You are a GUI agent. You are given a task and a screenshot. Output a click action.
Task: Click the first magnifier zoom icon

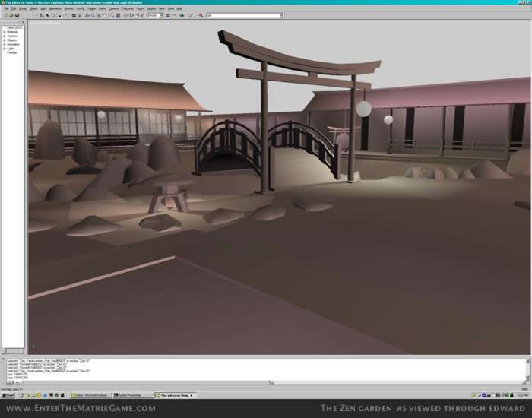pos(93,16)
